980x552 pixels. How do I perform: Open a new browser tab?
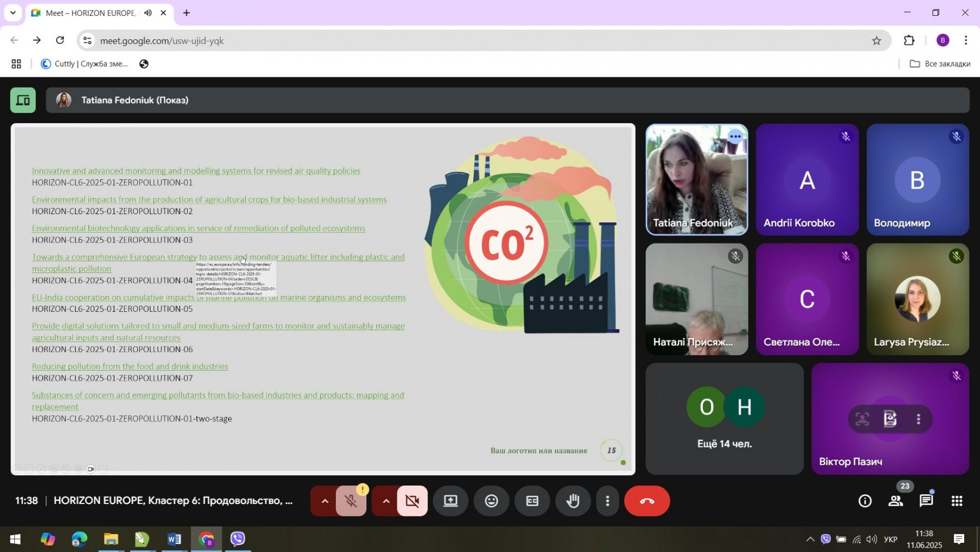186,13
